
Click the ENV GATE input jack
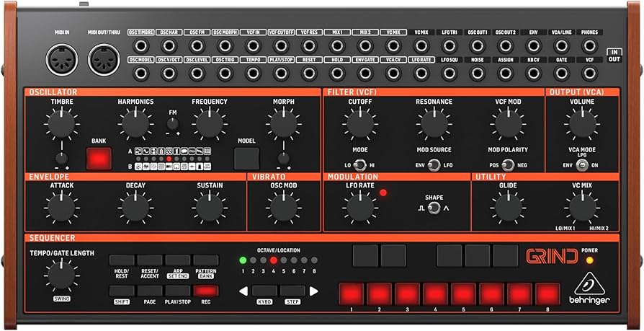365,73
